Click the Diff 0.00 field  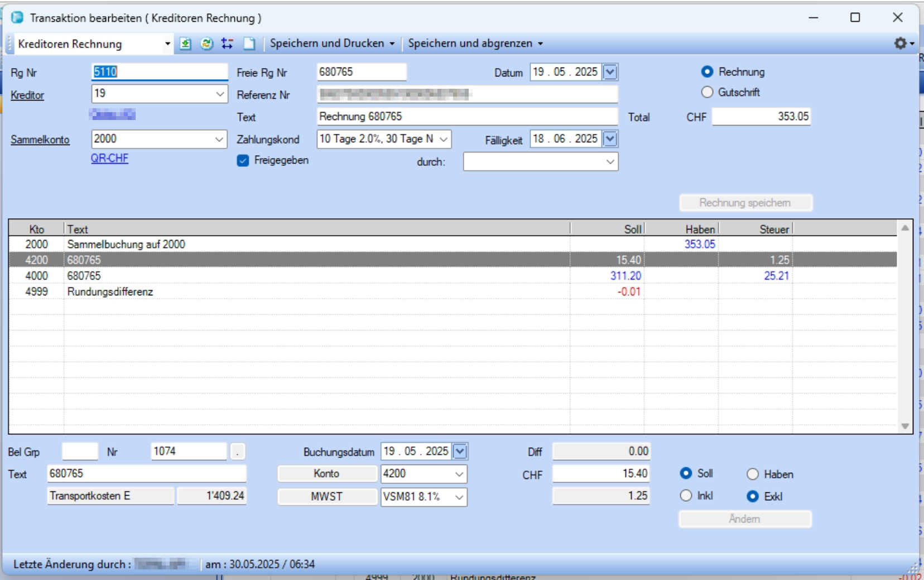(601, 451)
